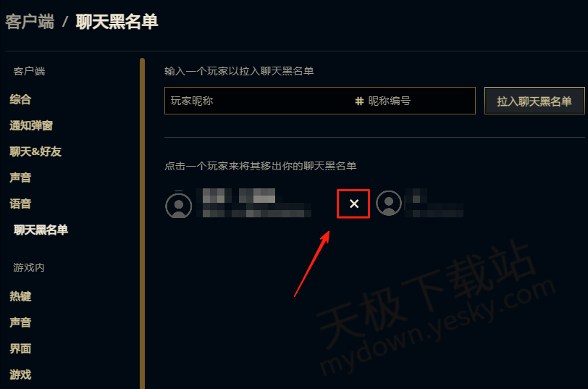Screen dimensions: 588x389
Task: Select 声音 under the 游戏内 group
Action: 20,322
